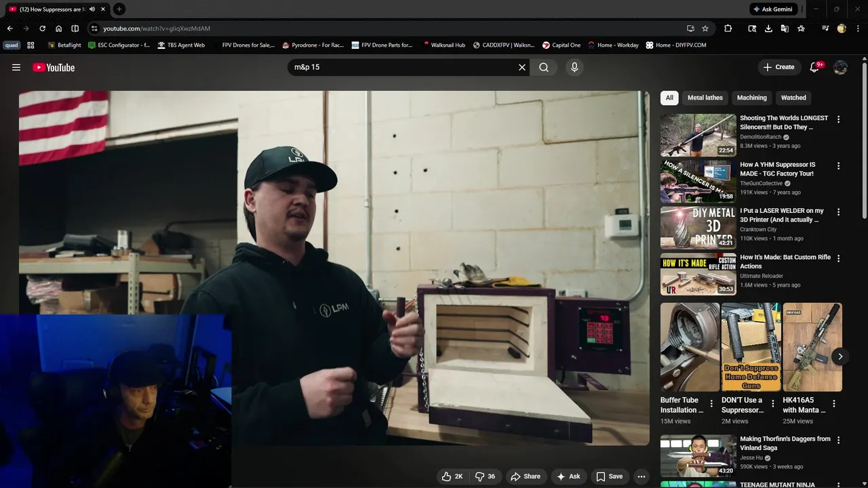Screen dimensions: 868x488
Task: Go back with browser back arrow
Action: point(9,28)
